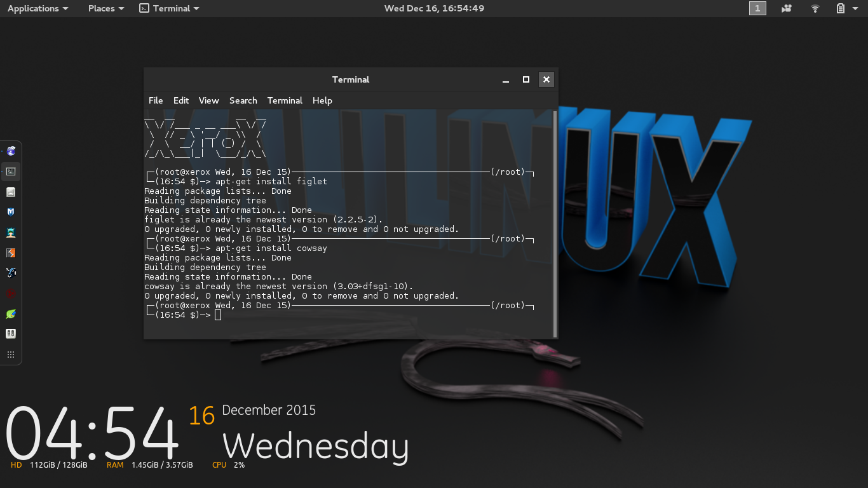
Task: Select the Terminal icon in the sidebar
Action: pyautogui.click(x=11, y=171)
